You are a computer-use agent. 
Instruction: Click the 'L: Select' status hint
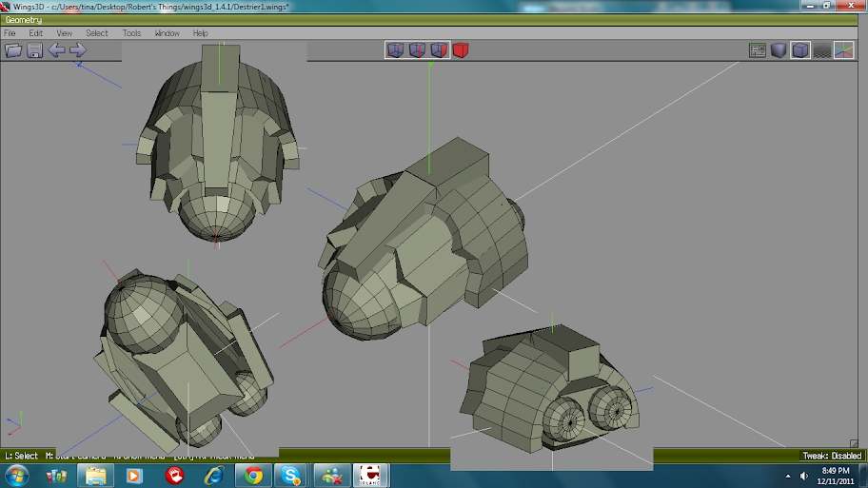21,456
